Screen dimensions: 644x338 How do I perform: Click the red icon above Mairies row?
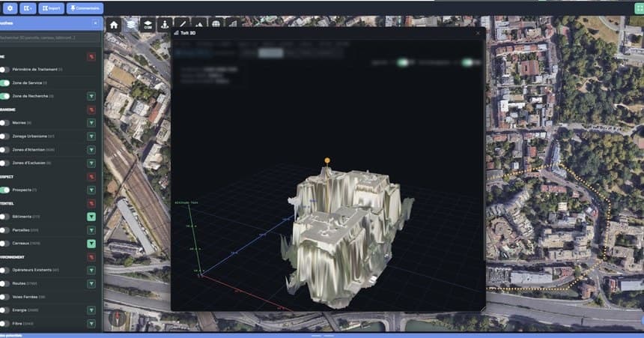91,109
